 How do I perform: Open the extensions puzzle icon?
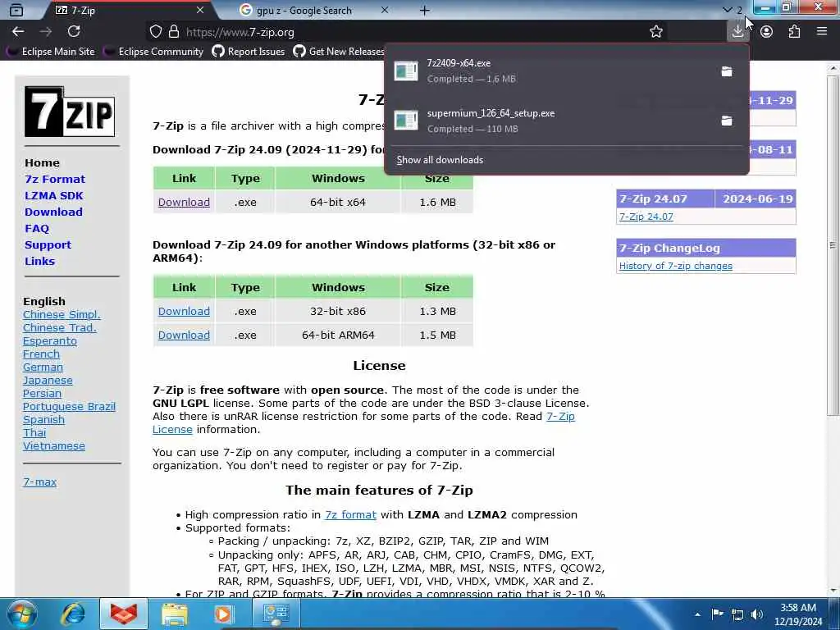(794, 32)
